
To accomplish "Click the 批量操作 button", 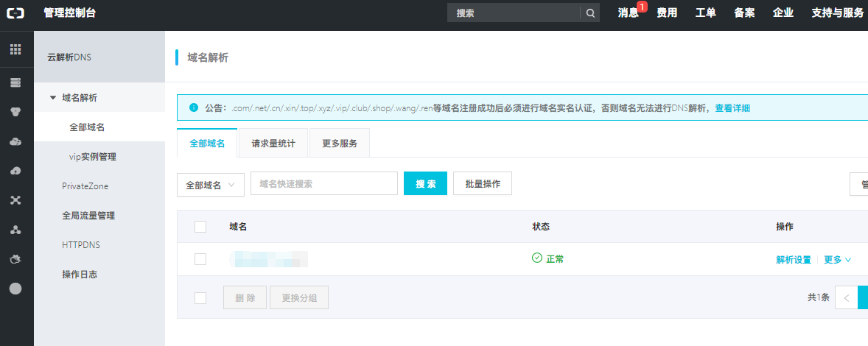I will coord(483,183).
